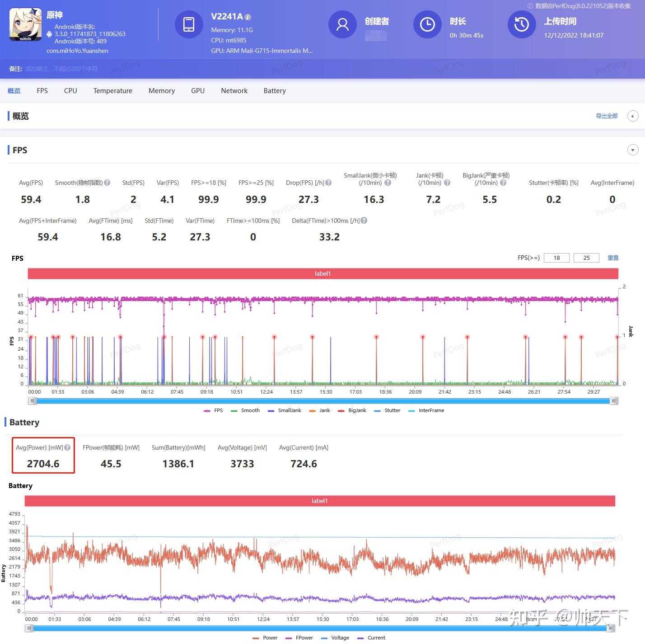Click the duration clock icon
The width and height of the screenshot is (645, 644).
click(x=427, y=24)
